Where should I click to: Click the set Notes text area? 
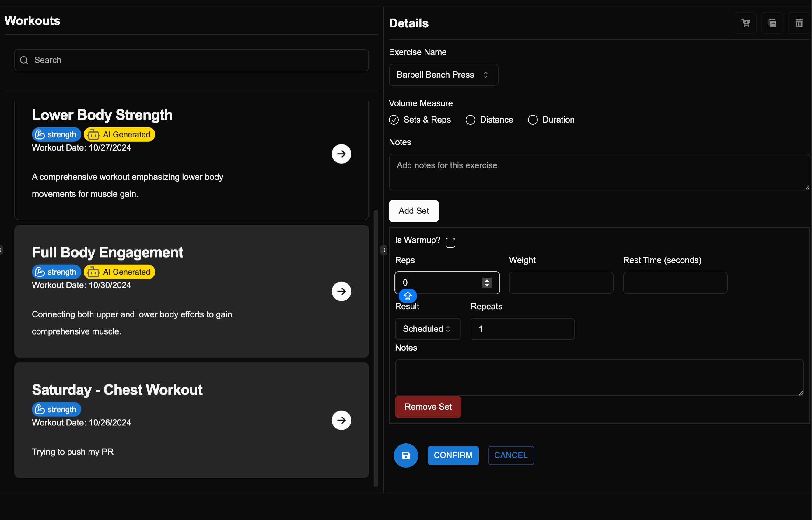[x=599, y=377]
